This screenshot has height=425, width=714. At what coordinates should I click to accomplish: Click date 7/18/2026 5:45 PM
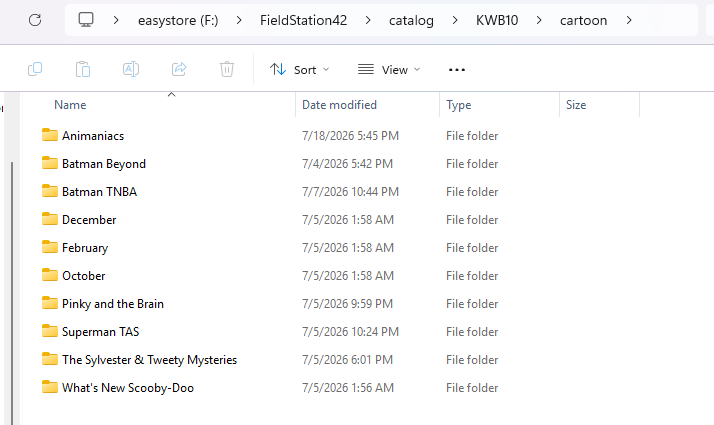tap(350, 136)
